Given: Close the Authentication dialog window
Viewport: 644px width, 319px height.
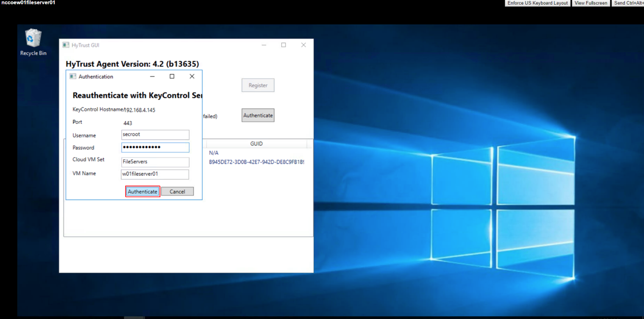Looking at the screenshot, I should coord(192,76).
